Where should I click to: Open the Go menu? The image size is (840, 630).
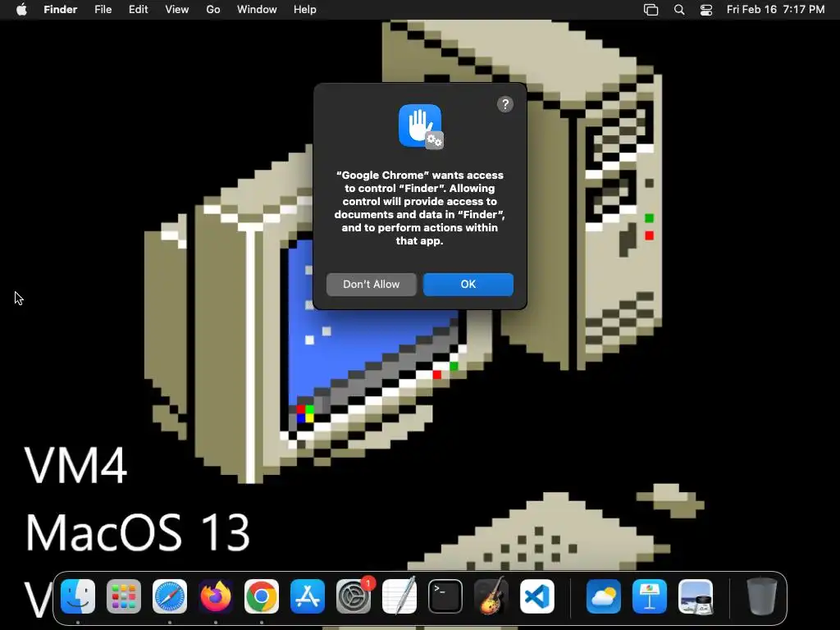click(x=213, y=10)
